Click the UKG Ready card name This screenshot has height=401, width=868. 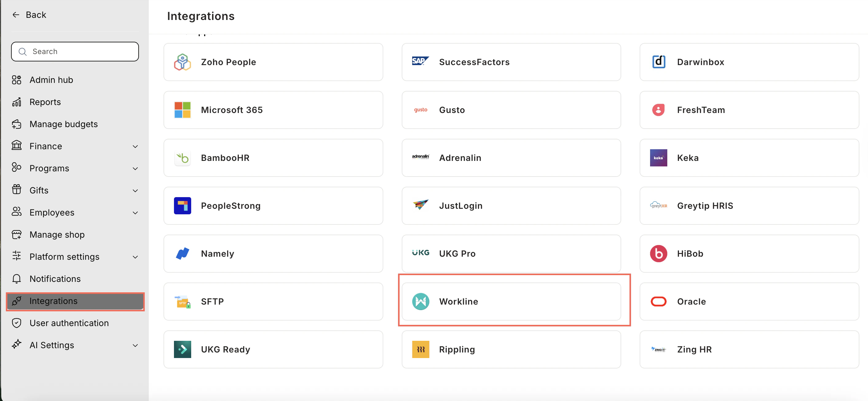225,349
